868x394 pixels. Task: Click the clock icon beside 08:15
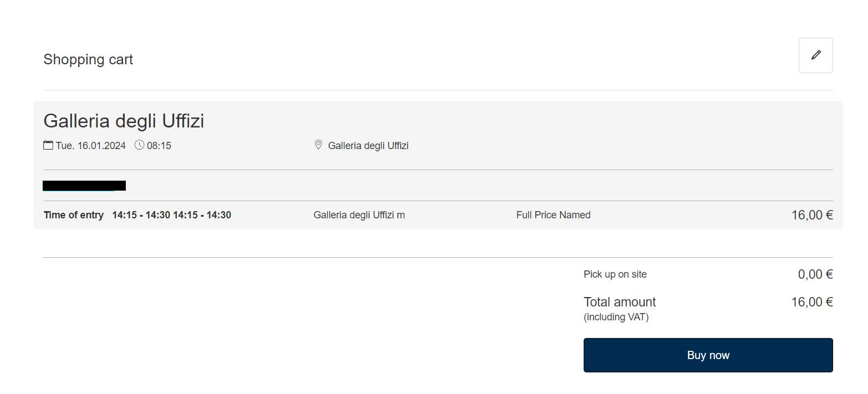click(x=139, y=145)
